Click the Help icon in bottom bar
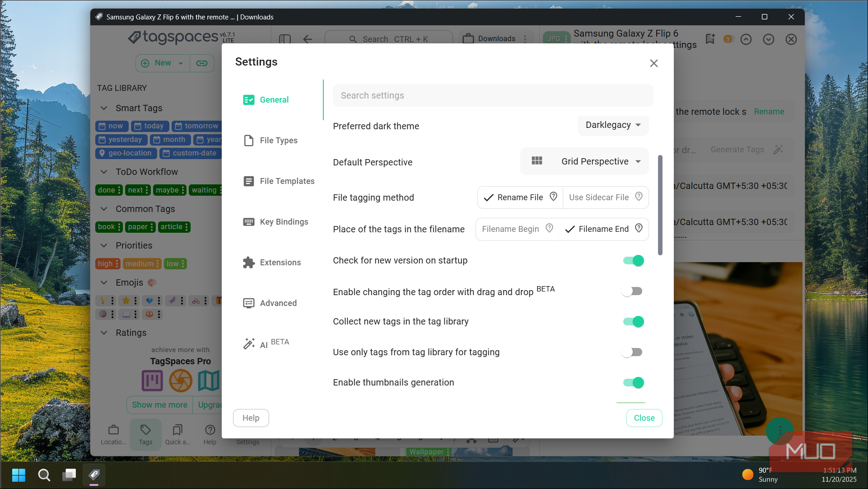Image resolution: width=868 pixels, height=489 pixels. (210, 434)
